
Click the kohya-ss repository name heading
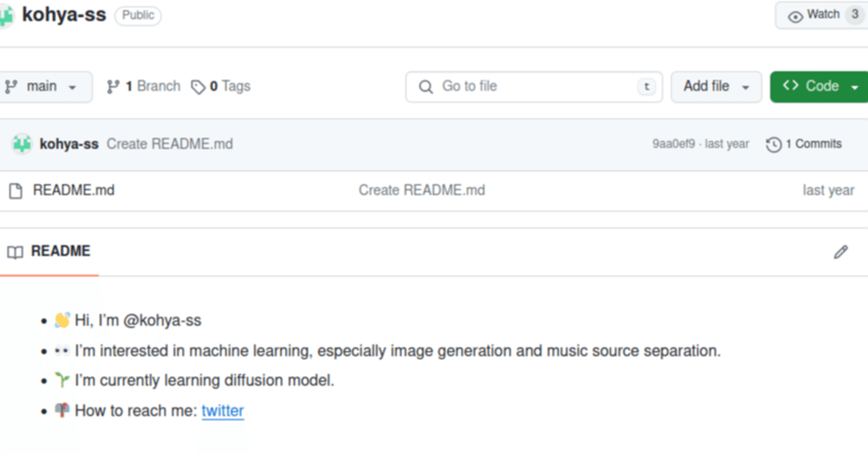(64, 15)
